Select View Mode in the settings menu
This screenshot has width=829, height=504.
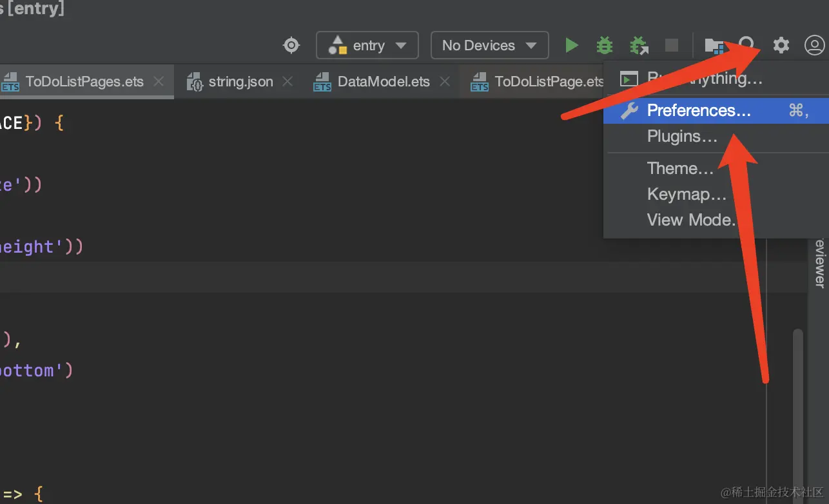point(716,220)
